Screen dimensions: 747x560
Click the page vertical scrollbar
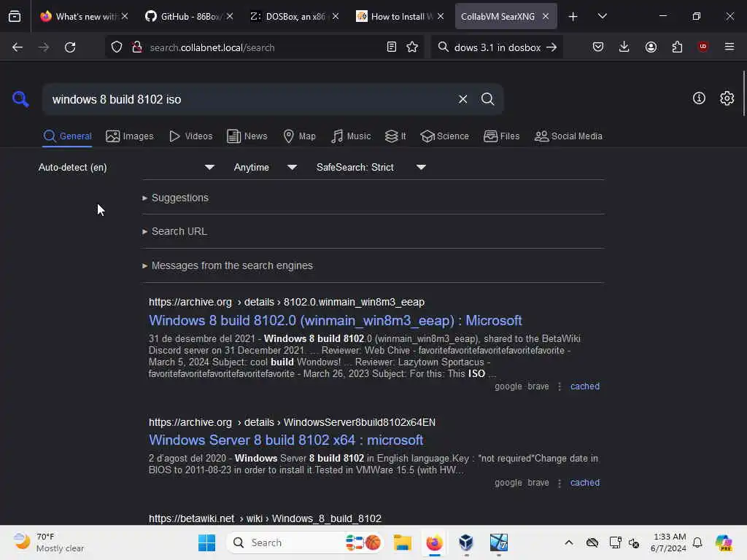click(x=743, y=93)
